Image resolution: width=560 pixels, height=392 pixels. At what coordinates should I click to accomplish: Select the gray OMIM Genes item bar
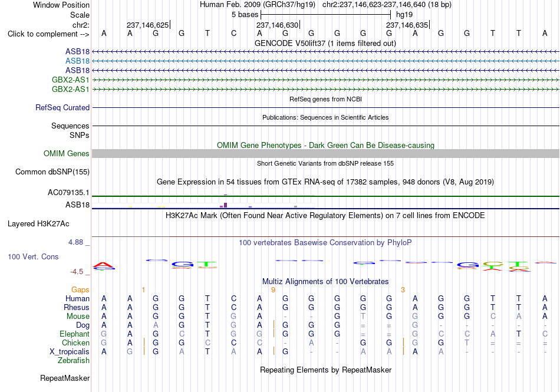326,153
